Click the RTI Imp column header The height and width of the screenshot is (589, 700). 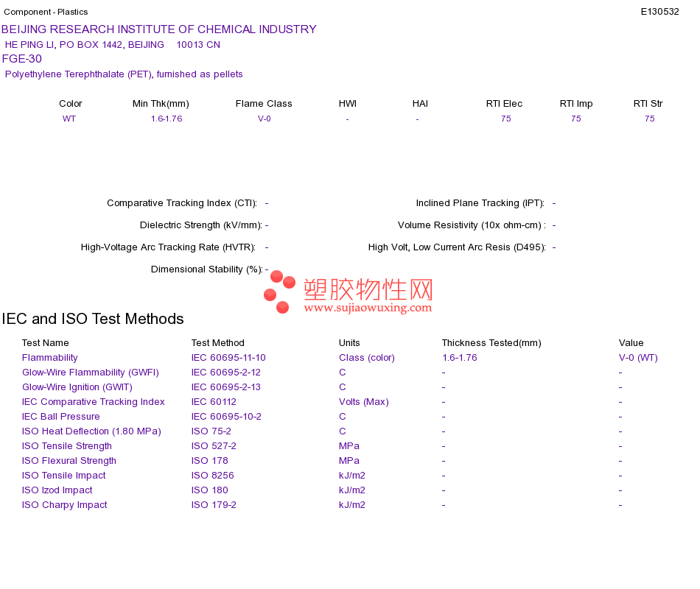coord(576,104)
